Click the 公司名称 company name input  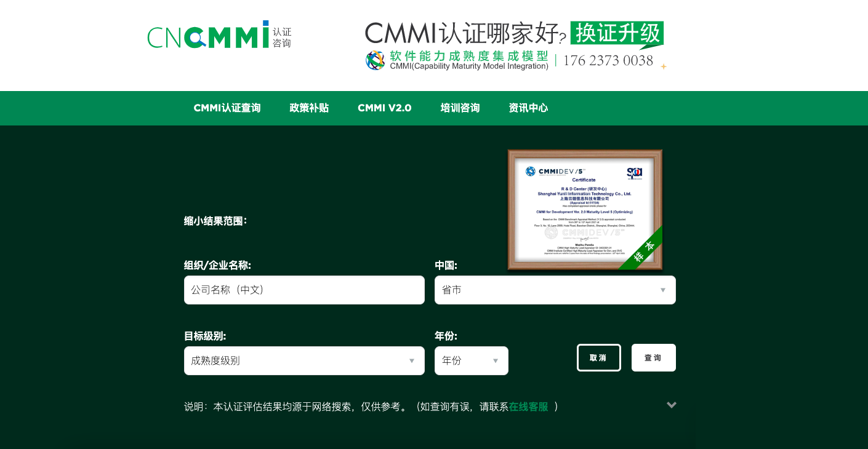click(304, 290)
